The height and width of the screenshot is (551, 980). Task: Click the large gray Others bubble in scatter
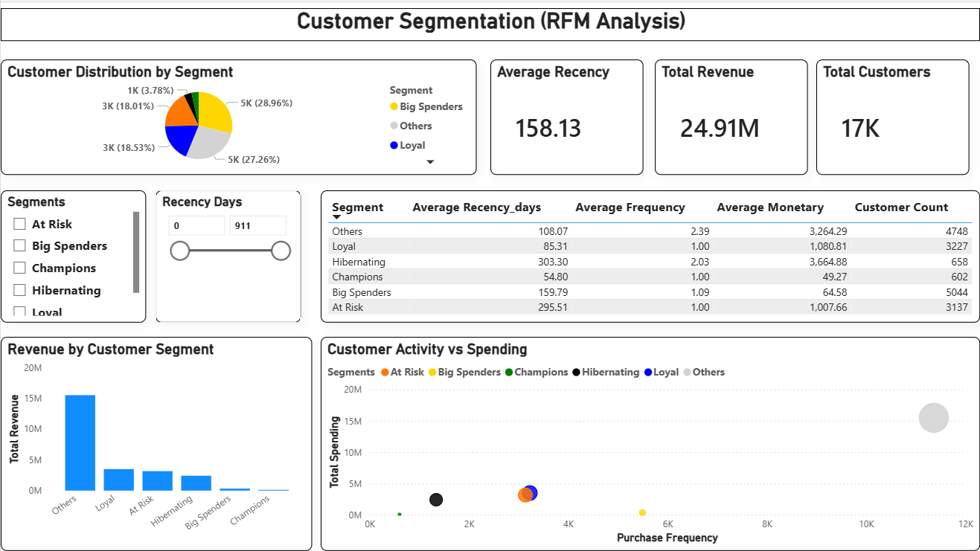coord(933,418)
